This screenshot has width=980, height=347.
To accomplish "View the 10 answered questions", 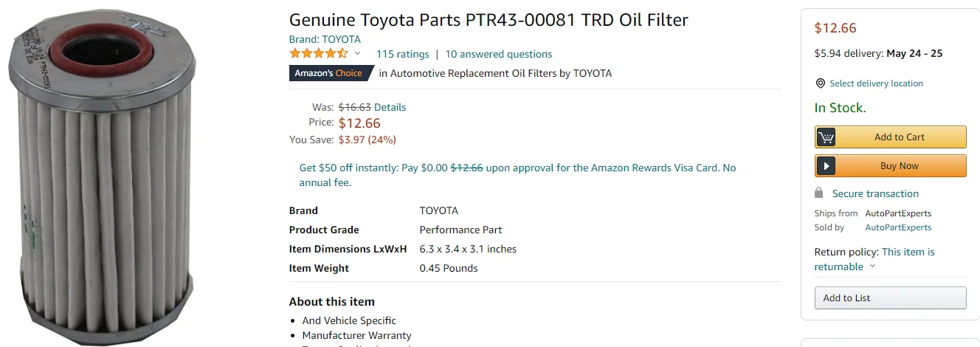I will [x=498, y=54].
